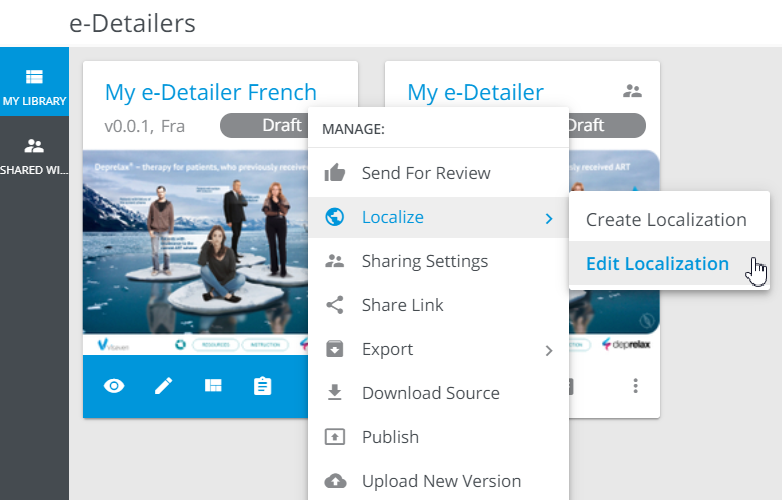Select Send For Review from Manage menu

coord(426,173)
